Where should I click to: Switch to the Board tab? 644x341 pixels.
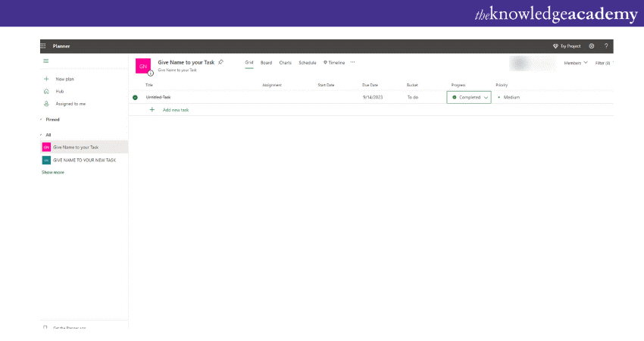[x=266, y=62]
